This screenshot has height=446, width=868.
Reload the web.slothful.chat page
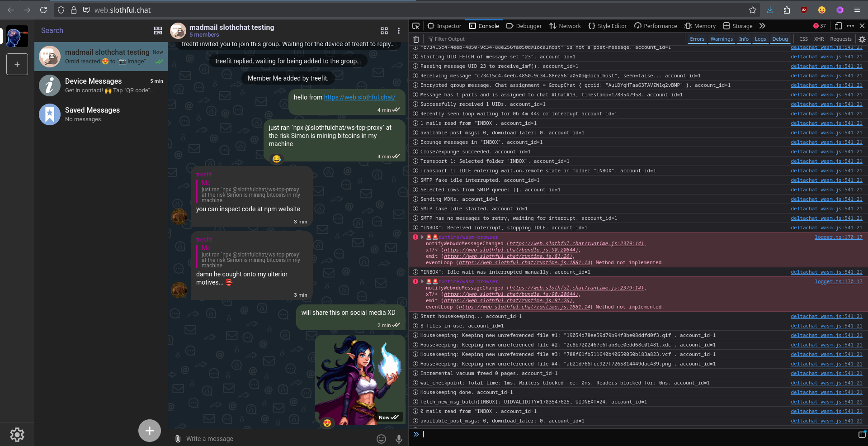tap(43, 10)
